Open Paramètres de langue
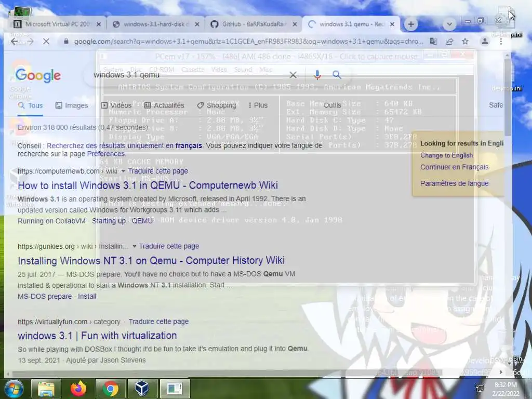The image size is (532, 399). 454,183
